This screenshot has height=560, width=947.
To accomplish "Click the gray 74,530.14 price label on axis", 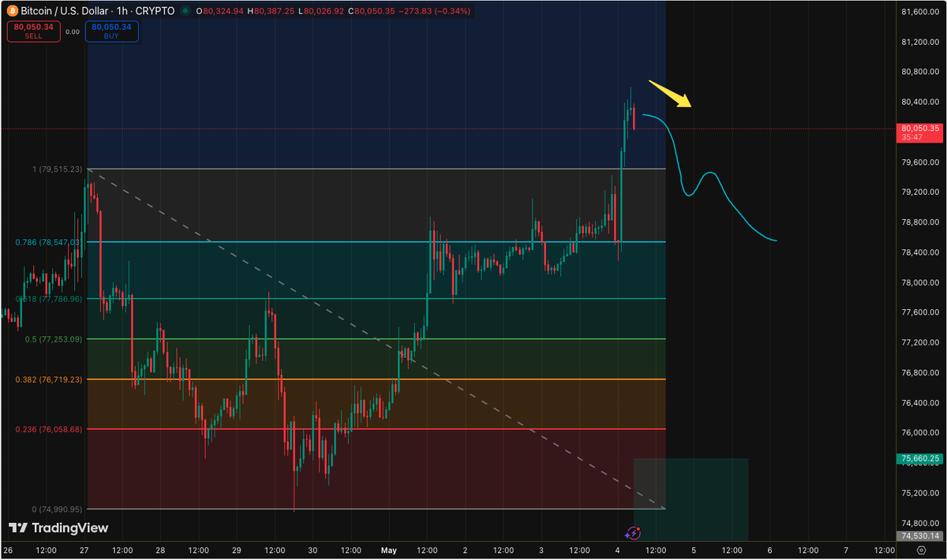I will coord(920,536).
